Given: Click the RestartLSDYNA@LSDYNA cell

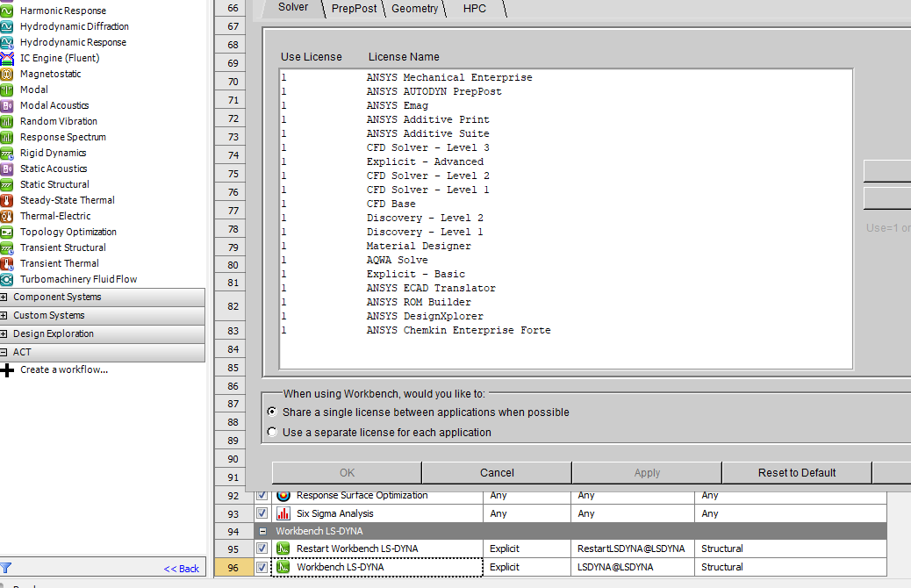Looking at the screenshot, I should click(x=632, y=549).
